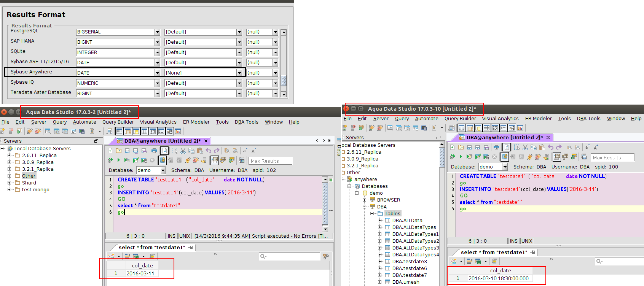Click the scroll-right tab arrow in the left window
The height and width of the screenshot is (286, 644).
(324, 141)
